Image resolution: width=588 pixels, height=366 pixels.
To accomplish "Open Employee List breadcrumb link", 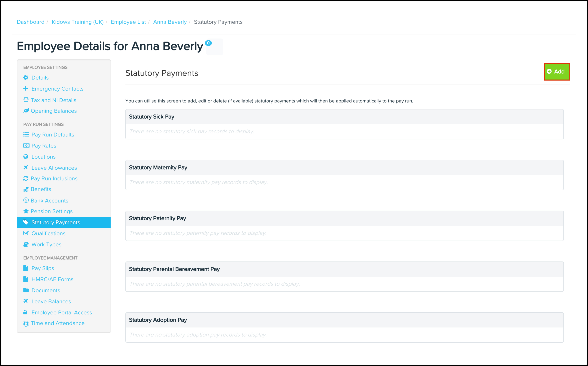I will [128, 22].
